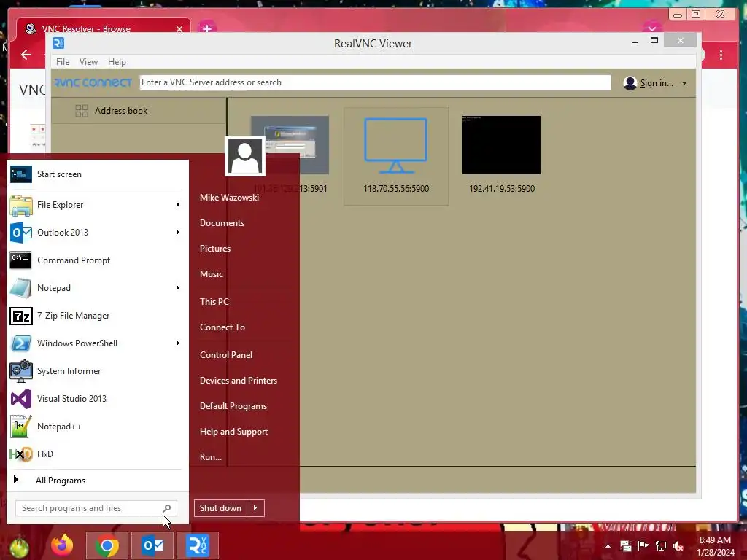Select the 118.70.55.56:5900 connection thumbnail
The image size is (747, 560).
396,156
